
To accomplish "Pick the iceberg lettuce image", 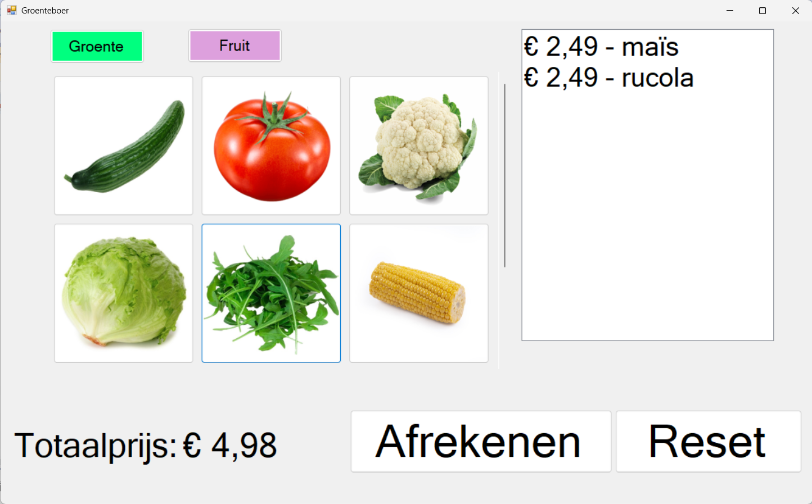I will (124, 293).
